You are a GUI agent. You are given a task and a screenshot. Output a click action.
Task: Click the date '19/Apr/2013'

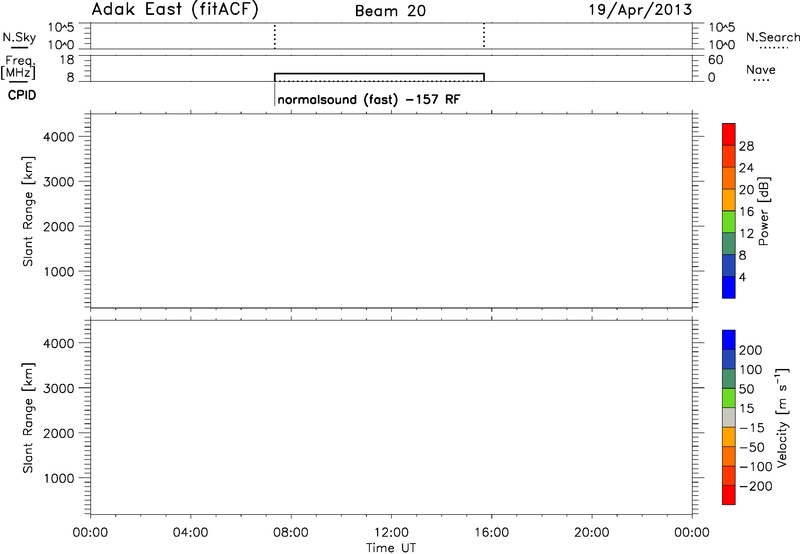click(x=640, y=10)
